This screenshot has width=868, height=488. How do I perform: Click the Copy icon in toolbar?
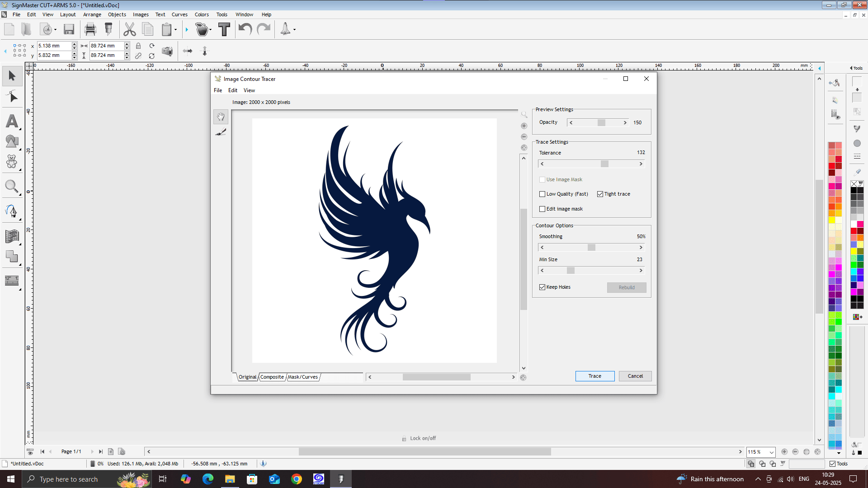coord(148,29)
